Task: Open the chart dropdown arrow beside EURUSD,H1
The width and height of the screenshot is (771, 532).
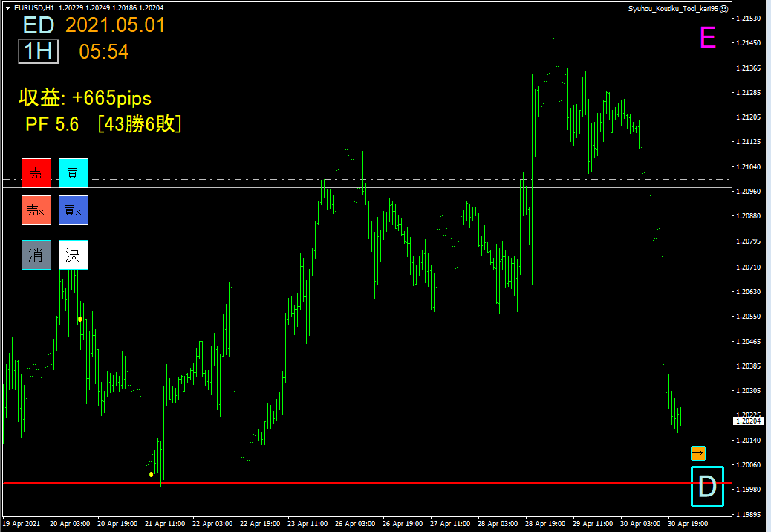Action: [x=7, y=8]
